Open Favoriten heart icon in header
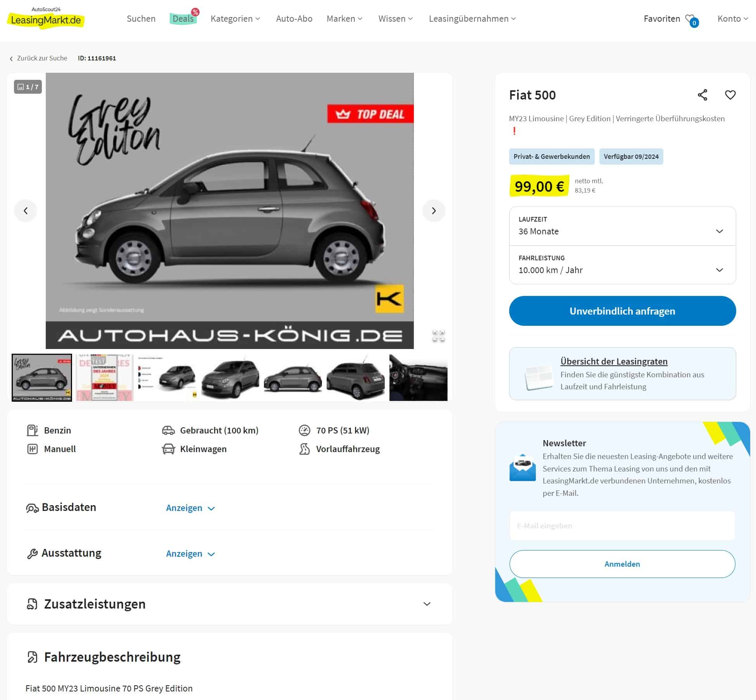Screen dimensions: 756x700 691,20
